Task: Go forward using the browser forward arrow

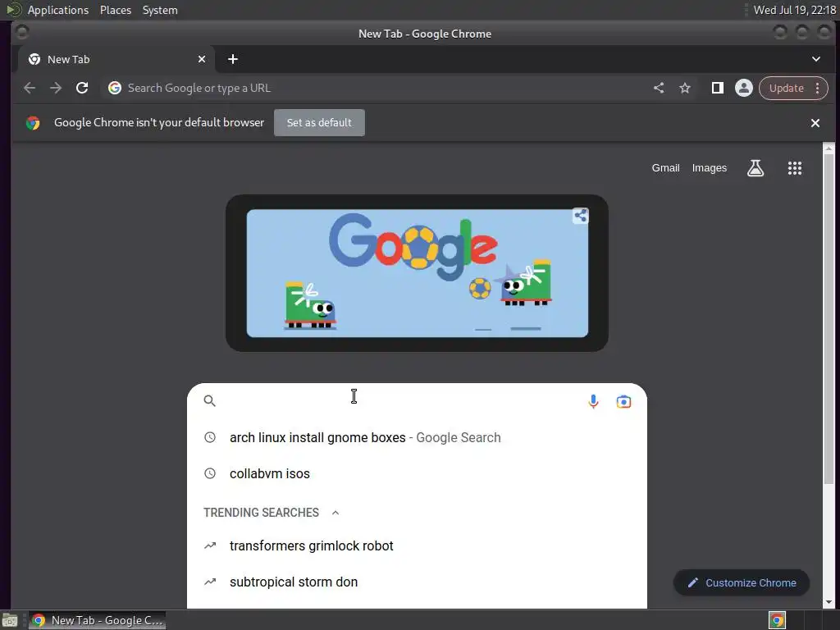Action: point(56,88)
